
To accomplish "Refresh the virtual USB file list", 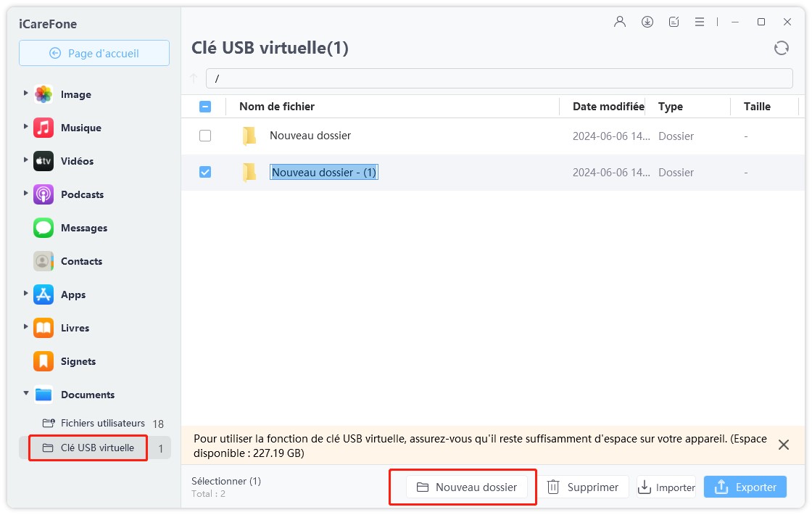I will [x=781, y=48].
